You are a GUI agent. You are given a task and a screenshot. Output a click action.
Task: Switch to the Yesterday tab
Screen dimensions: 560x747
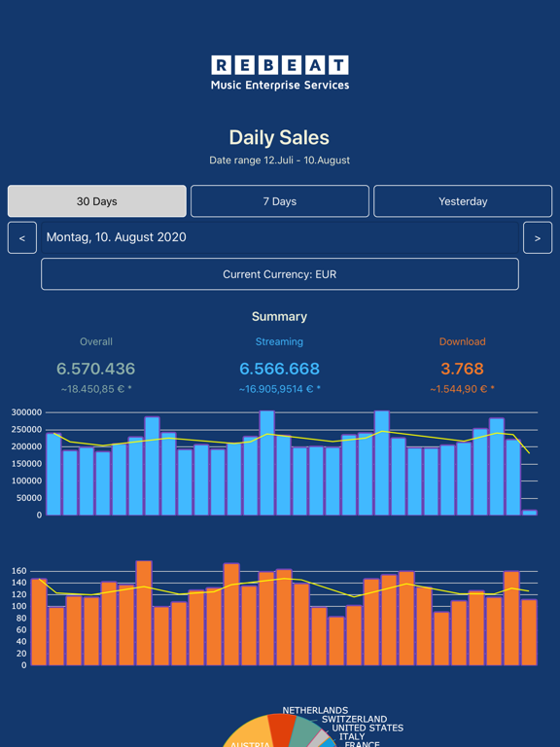(463, 201)
